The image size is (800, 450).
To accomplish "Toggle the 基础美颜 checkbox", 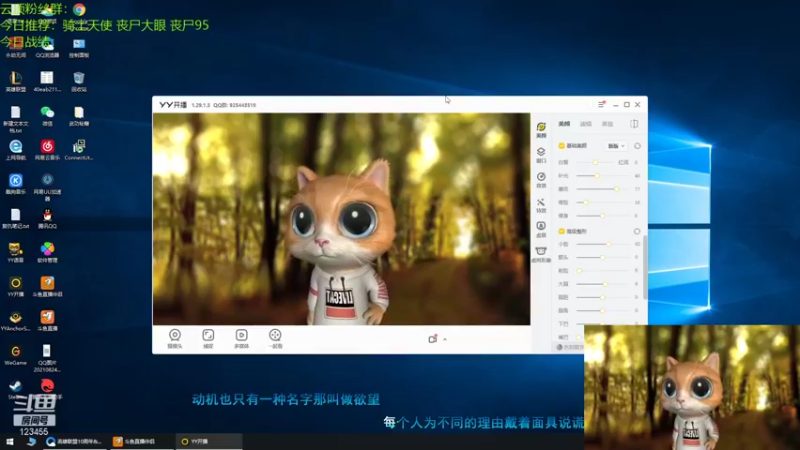I will tap(562, 146).
